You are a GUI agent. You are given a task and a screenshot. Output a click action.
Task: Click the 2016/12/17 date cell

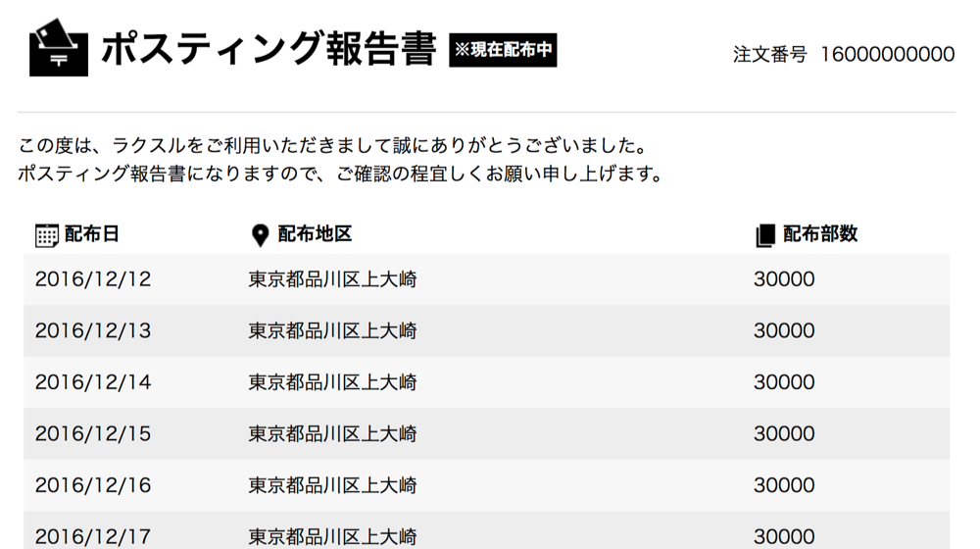93,536
